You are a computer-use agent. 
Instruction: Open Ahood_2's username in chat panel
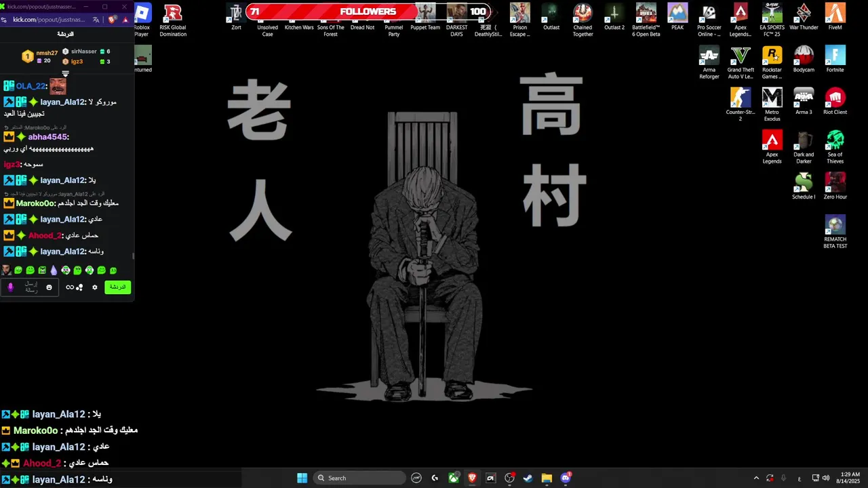tap(45, 235)
